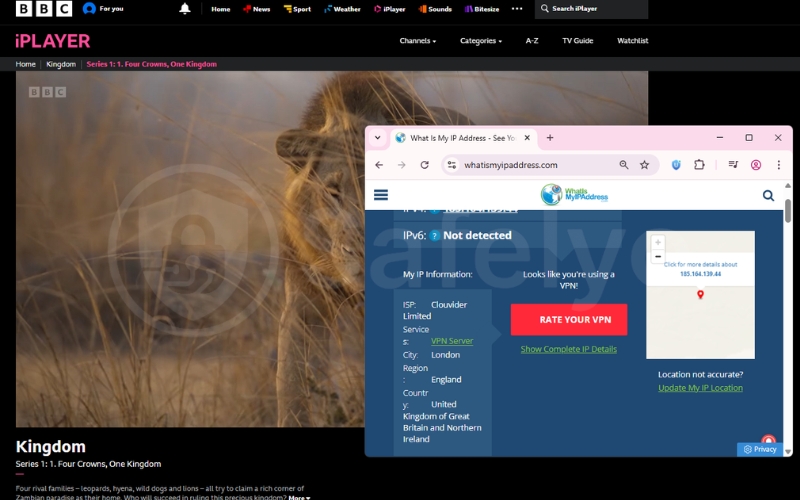Open iPlayer in BBC top bar
Viewport: 800px width, 500px height.
pos(390,9)
